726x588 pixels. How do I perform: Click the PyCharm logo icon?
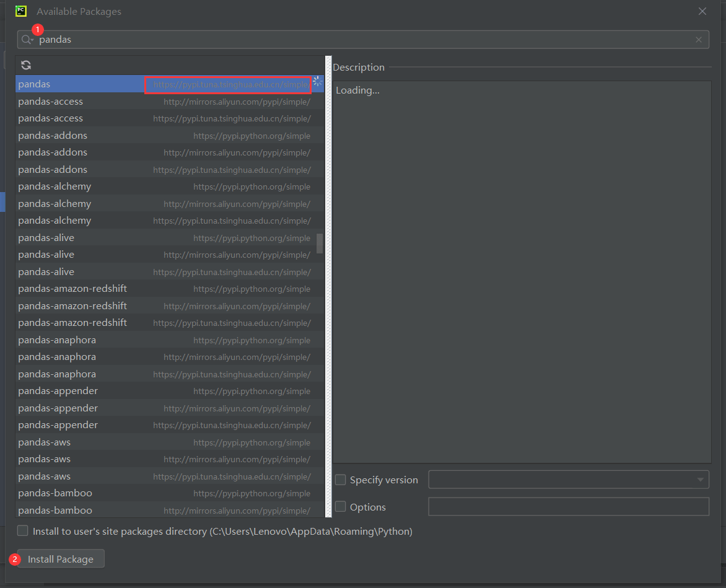[x=21, y=11]
